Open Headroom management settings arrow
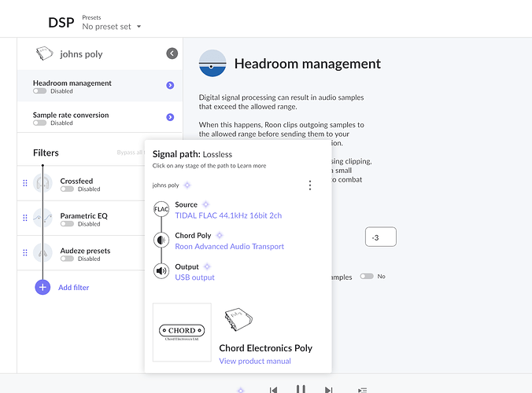 coord(170,86)
